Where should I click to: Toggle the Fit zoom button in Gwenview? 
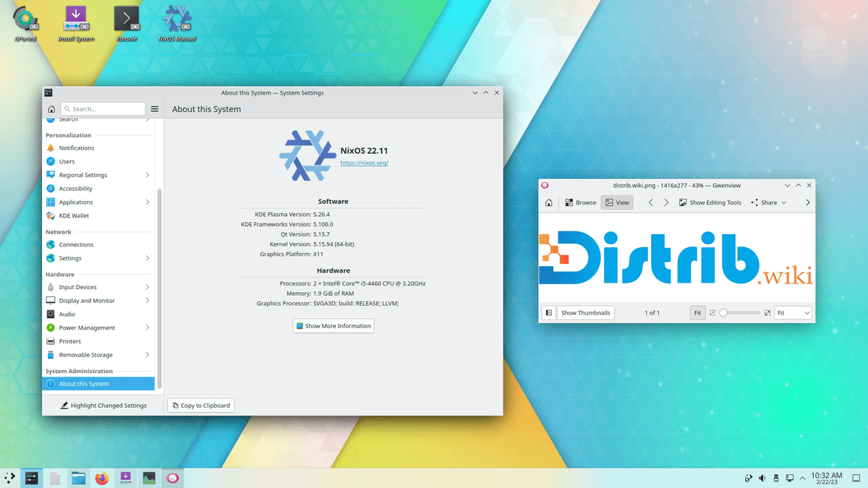[x=697, y=313]
